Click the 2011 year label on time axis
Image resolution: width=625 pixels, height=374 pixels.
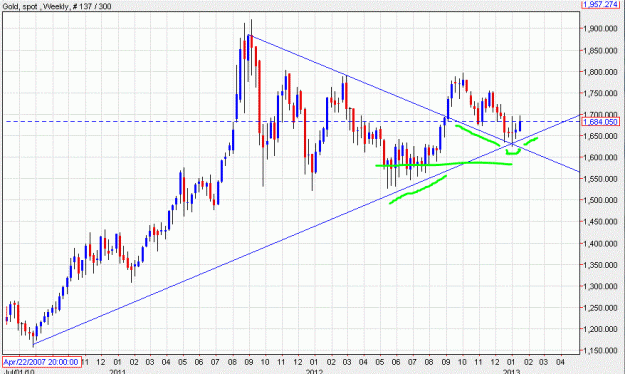(117, 372)
